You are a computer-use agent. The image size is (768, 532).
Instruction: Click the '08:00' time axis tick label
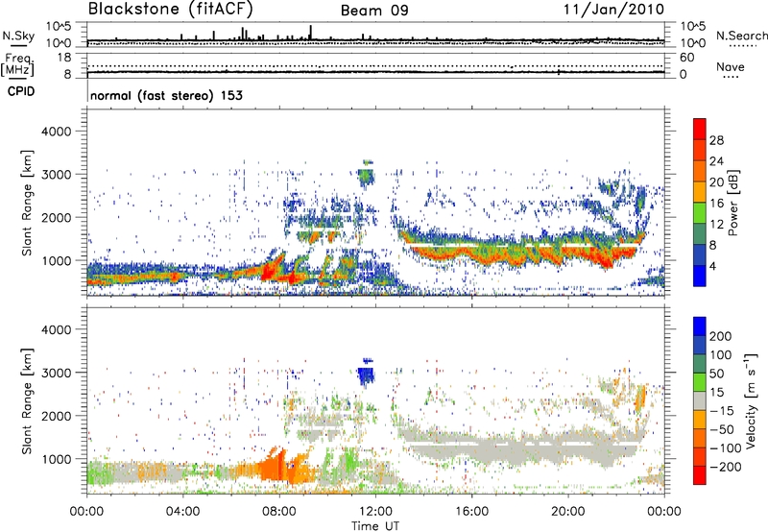pyautogui.click(x=278, y=512)
